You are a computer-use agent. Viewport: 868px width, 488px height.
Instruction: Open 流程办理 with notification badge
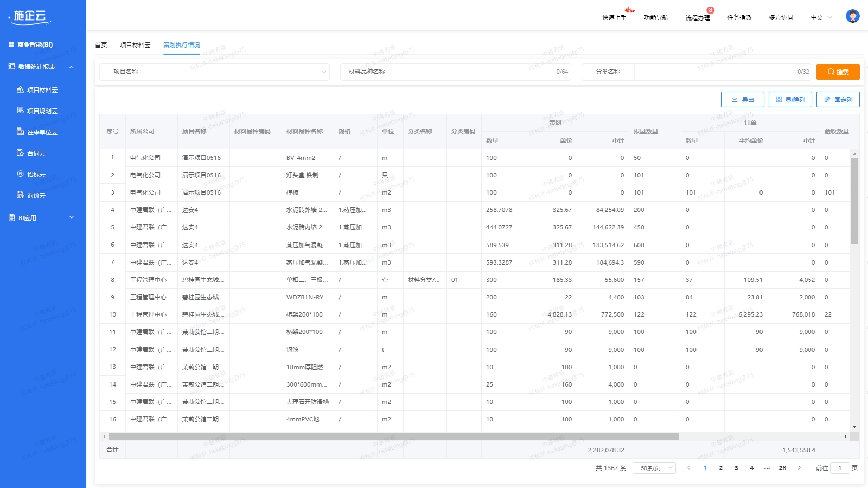point(697,17)
